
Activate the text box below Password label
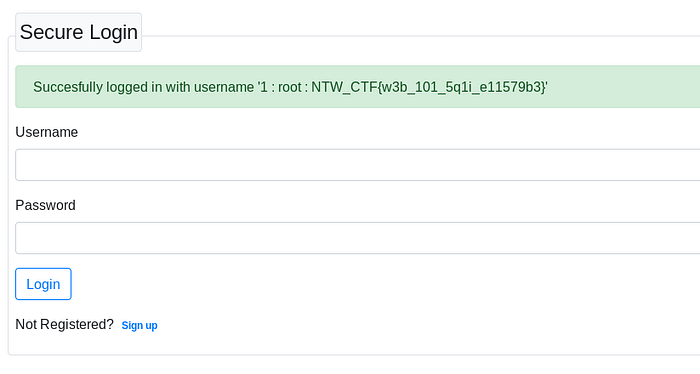click(358, 238)
